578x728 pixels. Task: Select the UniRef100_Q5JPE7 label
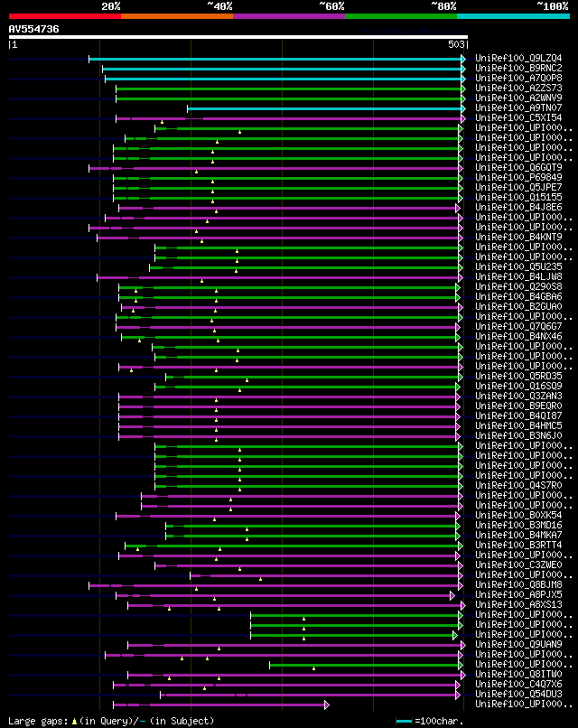pyautogui.click(x=518, y=187)
